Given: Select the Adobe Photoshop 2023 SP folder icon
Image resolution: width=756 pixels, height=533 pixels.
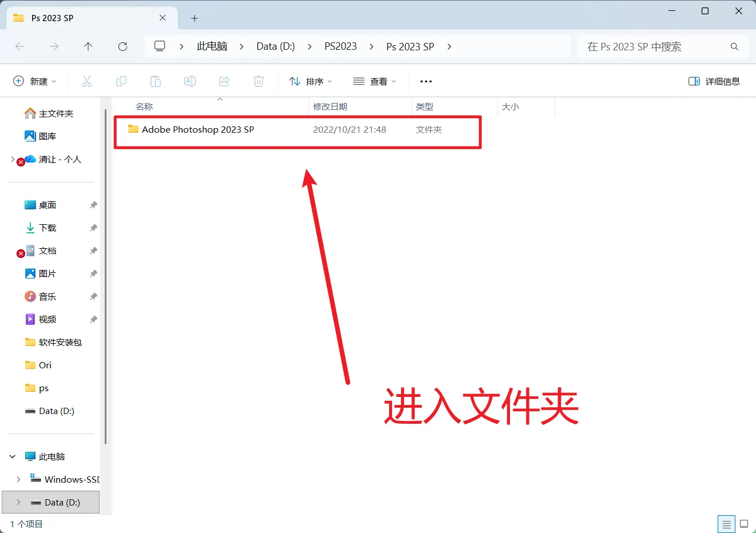Looking at the screenshot, I should coord(133,129).
